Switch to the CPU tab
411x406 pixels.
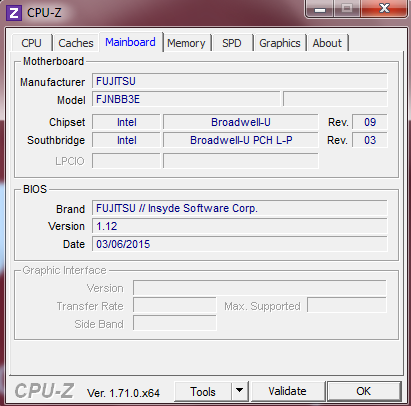tap(32, 43)
